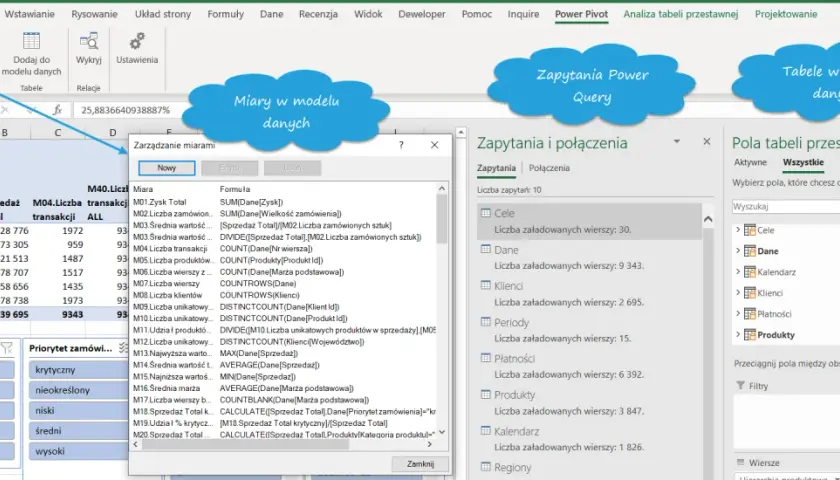Open the Ustawienia gear icon
Viewport: 840px width, 480px height.
click(x=137, y=41)
